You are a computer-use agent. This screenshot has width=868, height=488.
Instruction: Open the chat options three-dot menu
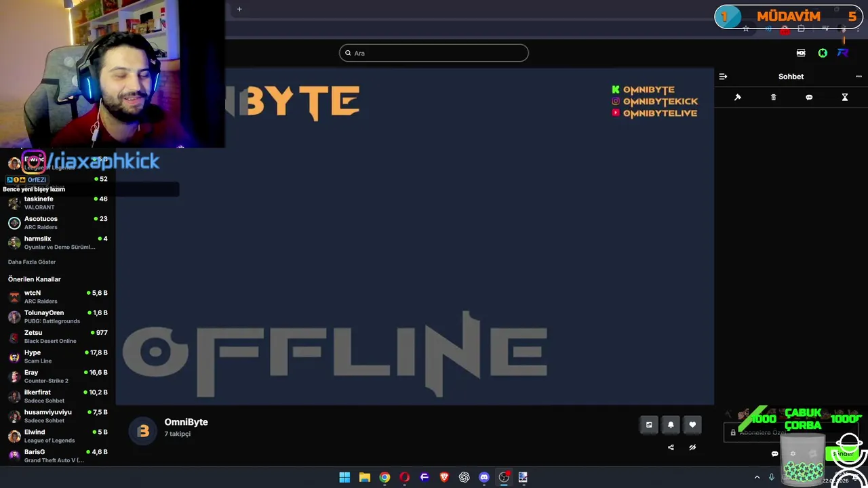point(859,77)
